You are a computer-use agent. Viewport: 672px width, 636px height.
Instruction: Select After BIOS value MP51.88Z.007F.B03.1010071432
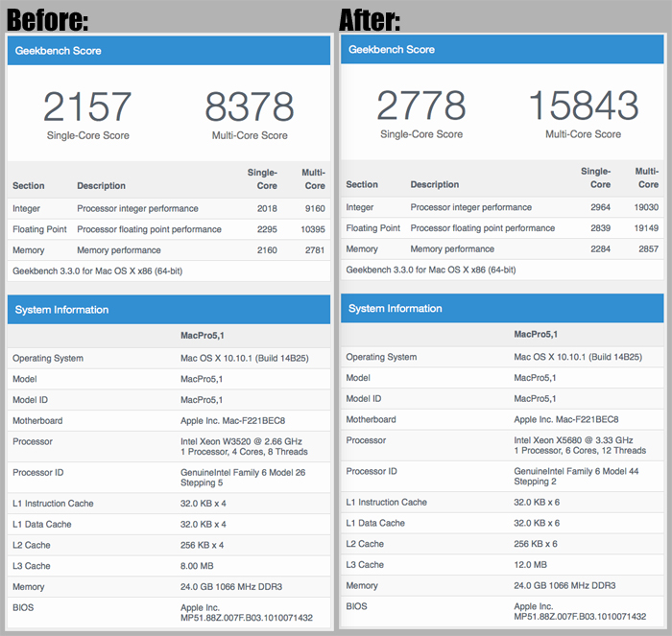pyautogui.click(x=580, y=617)
